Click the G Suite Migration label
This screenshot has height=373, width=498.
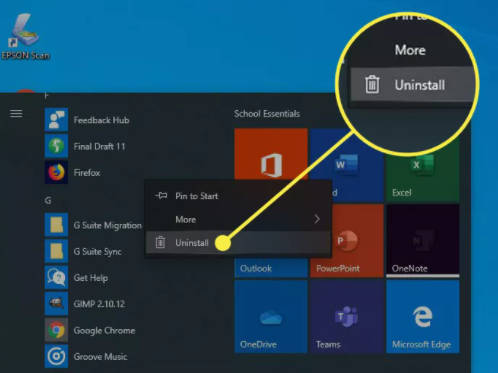click(107, 226)
